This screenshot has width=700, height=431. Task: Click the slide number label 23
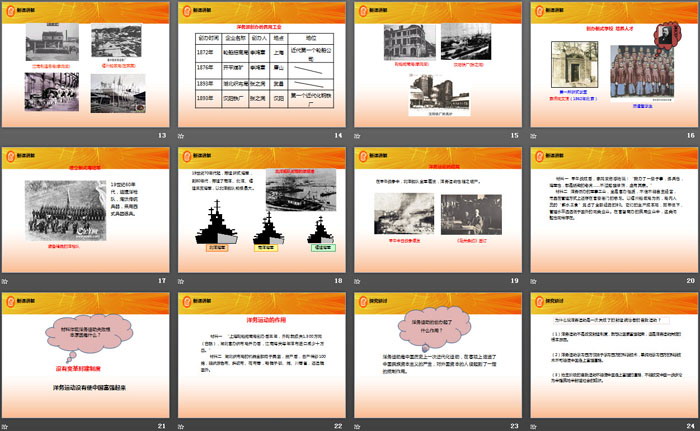pos(515,426)
